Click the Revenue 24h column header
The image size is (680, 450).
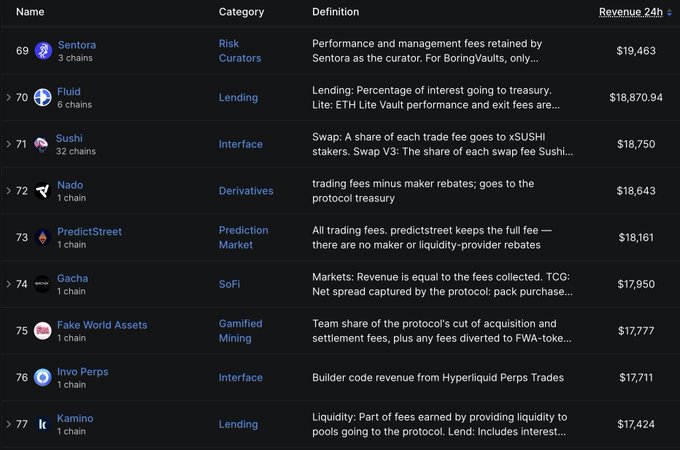pos(631,12)
